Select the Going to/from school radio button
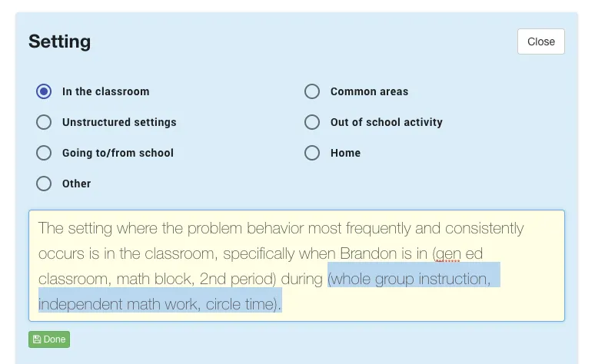This screenshot has width=595, height=364. click(44, 153)
